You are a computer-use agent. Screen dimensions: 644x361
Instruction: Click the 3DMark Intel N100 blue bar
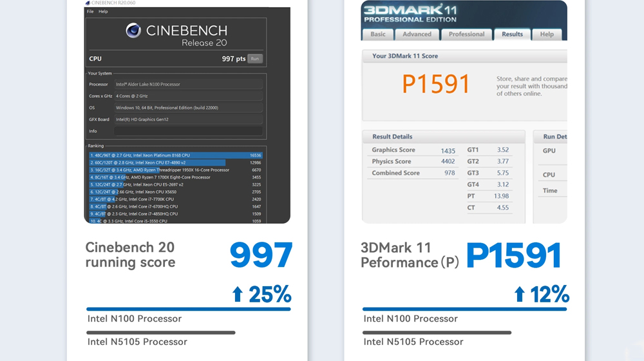(464, 309)
